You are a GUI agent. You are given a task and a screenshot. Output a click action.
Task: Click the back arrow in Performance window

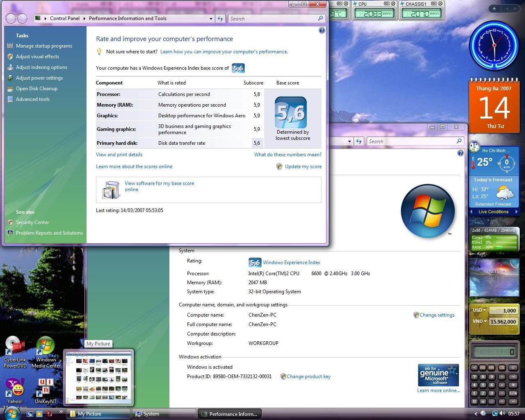click(x=11, y=18)
